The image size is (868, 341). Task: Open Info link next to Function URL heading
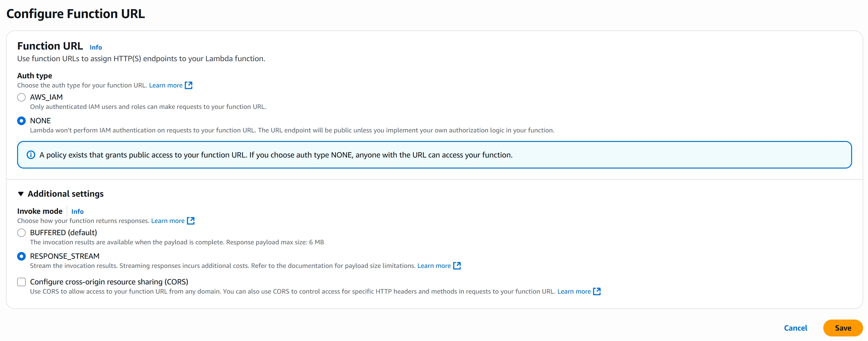tap(96, 47)
